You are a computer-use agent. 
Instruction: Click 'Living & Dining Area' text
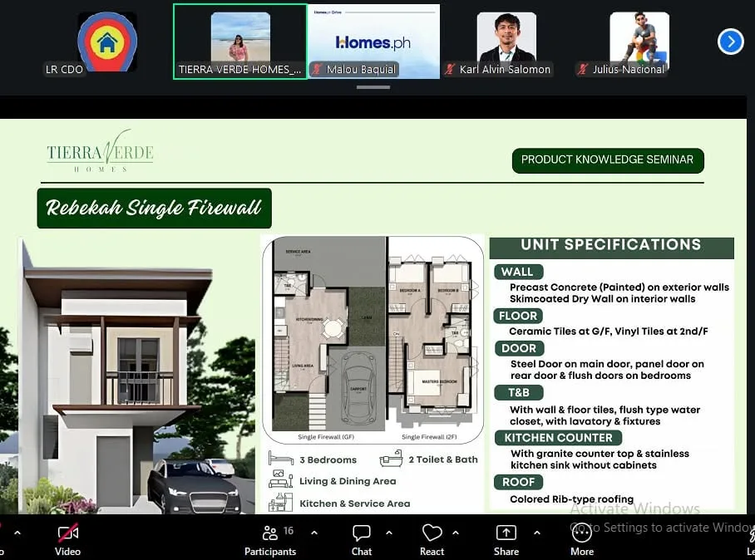(x=348, y=481)
